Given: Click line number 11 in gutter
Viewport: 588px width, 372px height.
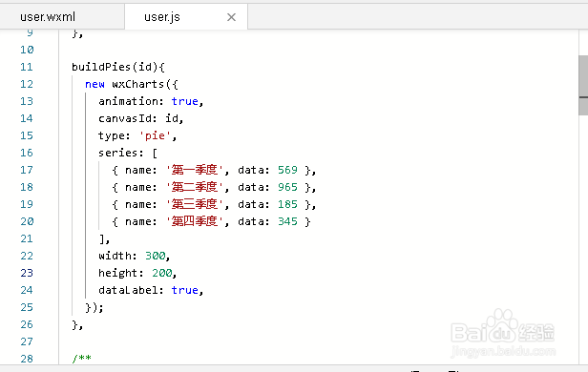Looking at the screenshot, I should (x=27, y=67).
